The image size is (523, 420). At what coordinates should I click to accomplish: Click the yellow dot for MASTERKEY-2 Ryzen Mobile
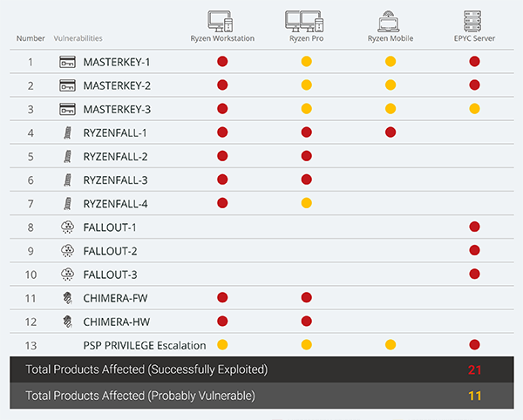click(x=391, y=85)
